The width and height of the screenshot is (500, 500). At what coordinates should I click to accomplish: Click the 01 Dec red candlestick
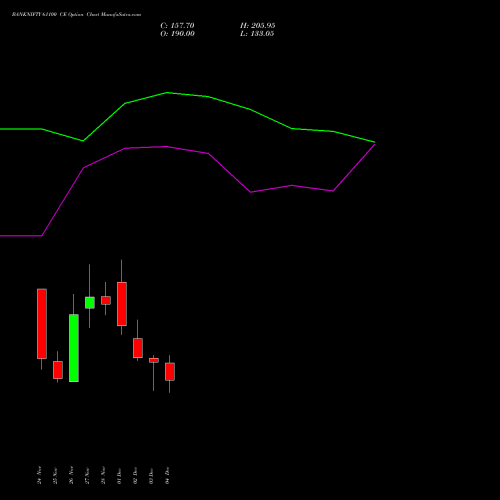click(x=122, y=304)
